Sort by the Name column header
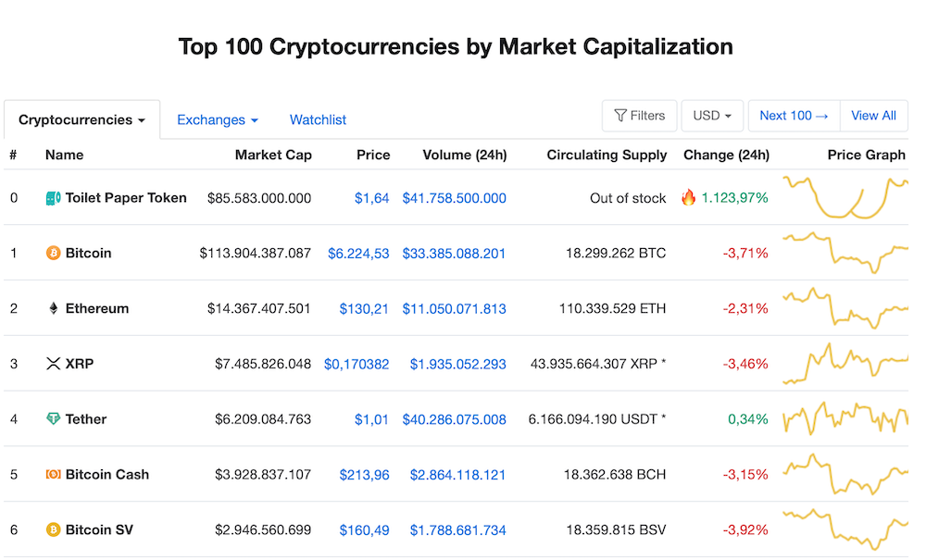Screen dimensions: 926x560 click(x=65, y=155)
